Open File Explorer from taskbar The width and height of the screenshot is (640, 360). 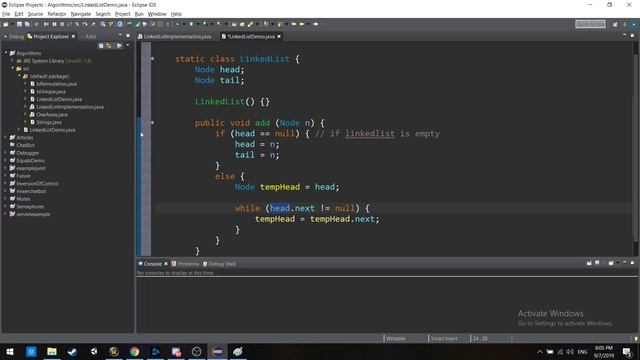point(52,351)
